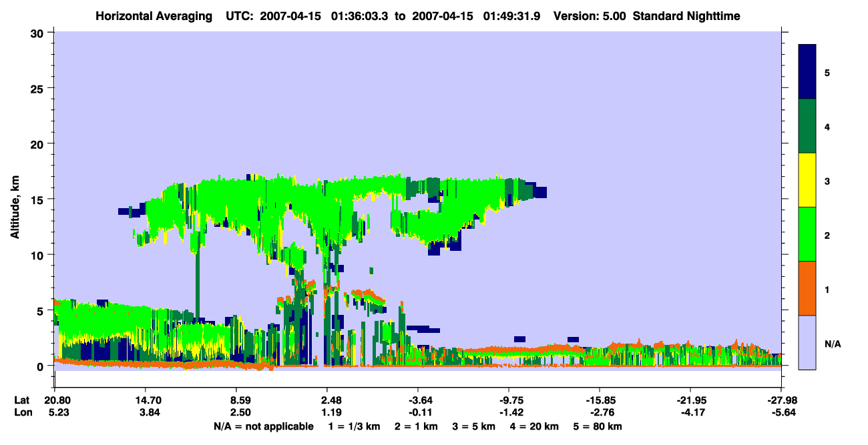This screenshot has width=868, height=445.
Task: Click the orange colorbar segment labeled 1
Action: [x=807, y=288]
